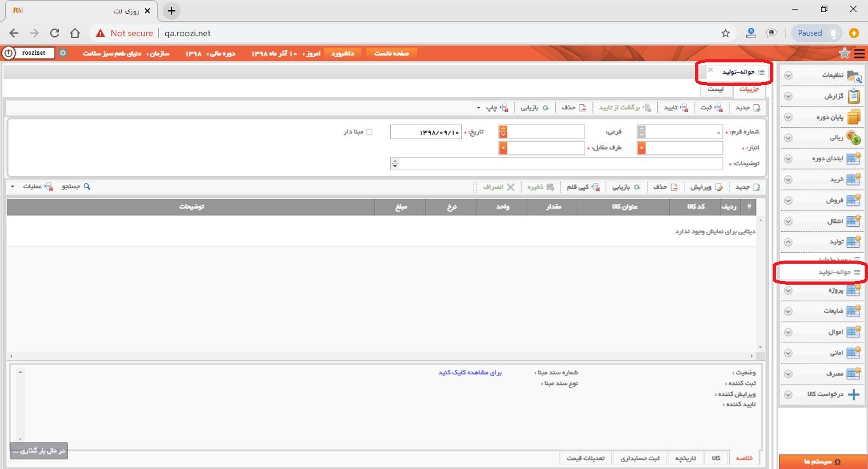Click the جستجو (search) magnifier button
This screenshot has height=469, width=868.
(76, 187)
